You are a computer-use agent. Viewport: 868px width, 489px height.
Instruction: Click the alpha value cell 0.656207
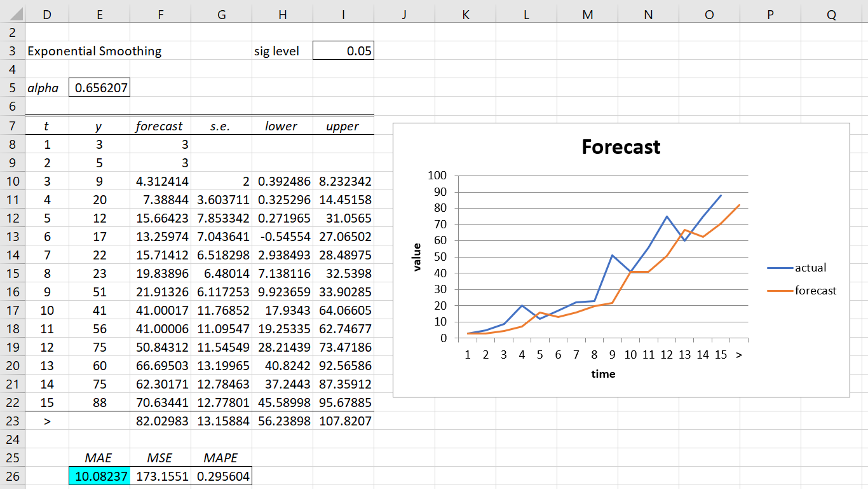point(98,87)
